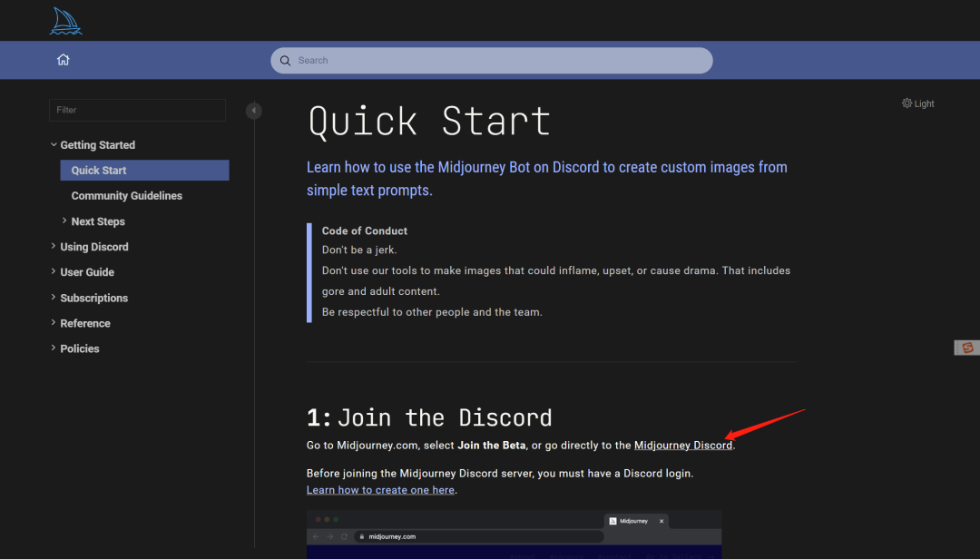Expand the Policies chevron

[x=54, y=348]
